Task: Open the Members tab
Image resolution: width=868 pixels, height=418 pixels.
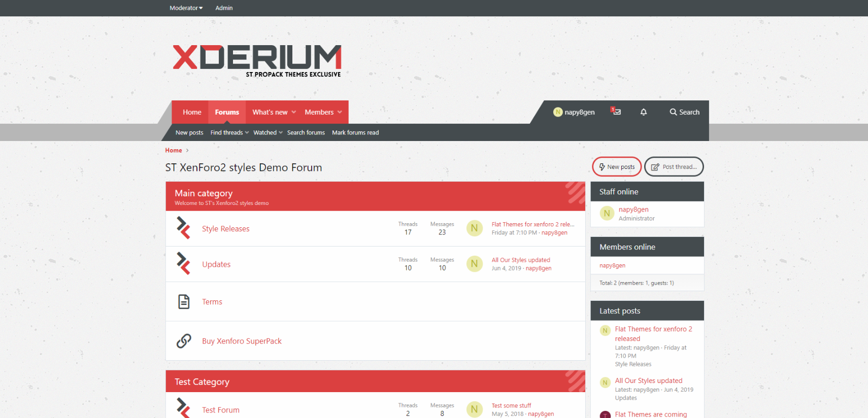Action: coord(319,112)
